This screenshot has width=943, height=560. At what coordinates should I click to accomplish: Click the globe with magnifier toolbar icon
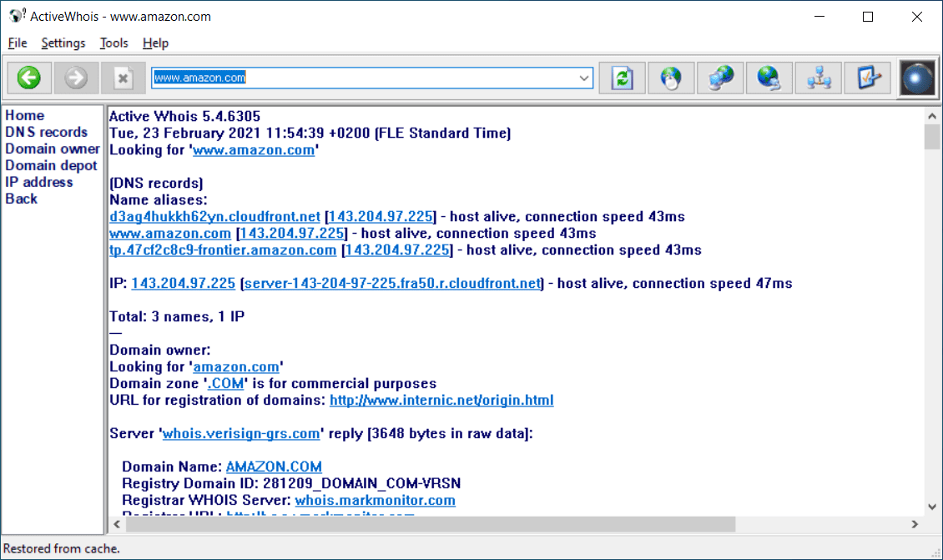point(769,78)
